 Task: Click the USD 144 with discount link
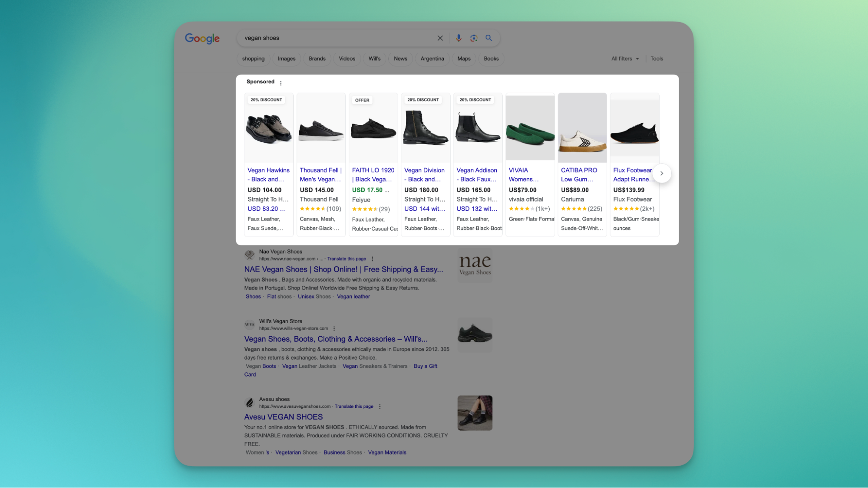pos(425,209)
